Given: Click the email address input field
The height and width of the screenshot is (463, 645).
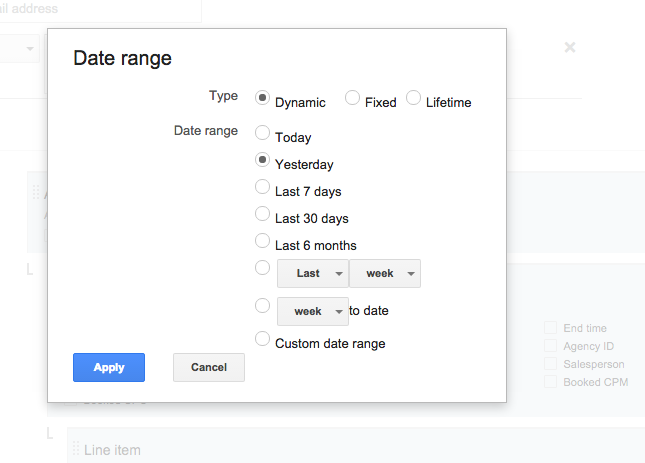Looking at the screenshot, I should (100, 10).
